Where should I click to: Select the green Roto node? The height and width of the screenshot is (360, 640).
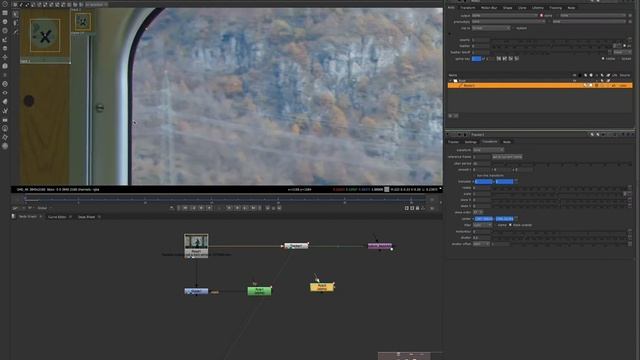(259, 291)
